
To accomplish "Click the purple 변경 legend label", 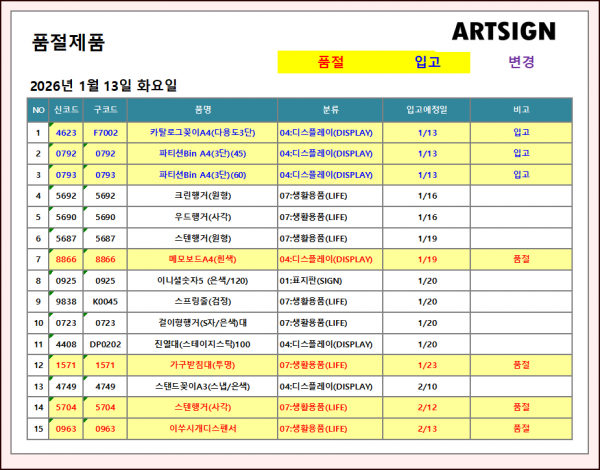I will (x=521, y=62).
